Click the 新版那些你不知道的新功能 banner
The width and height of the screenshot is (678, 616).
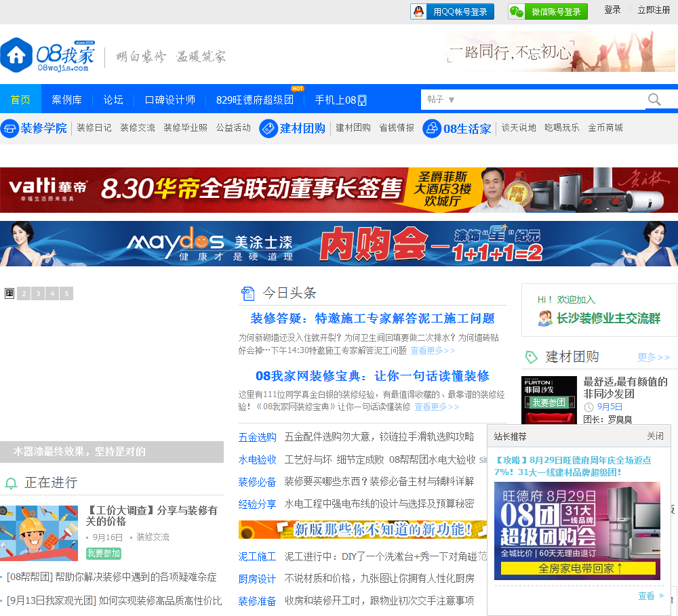point(362,529)
